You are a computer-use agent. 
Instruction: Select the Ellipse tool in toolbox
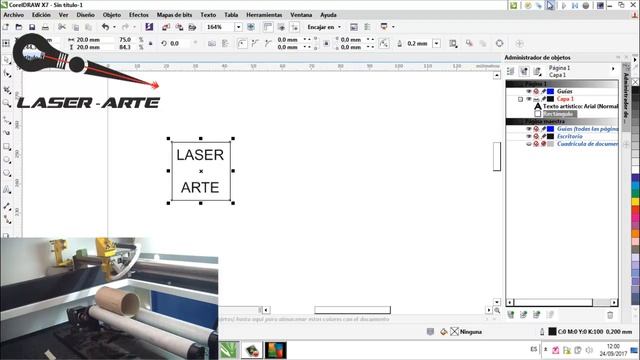(x=7, y=160)
